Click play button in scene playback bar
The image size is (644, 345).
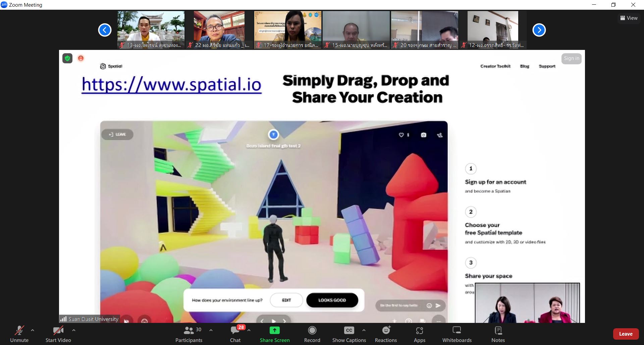tap(274, 321)
